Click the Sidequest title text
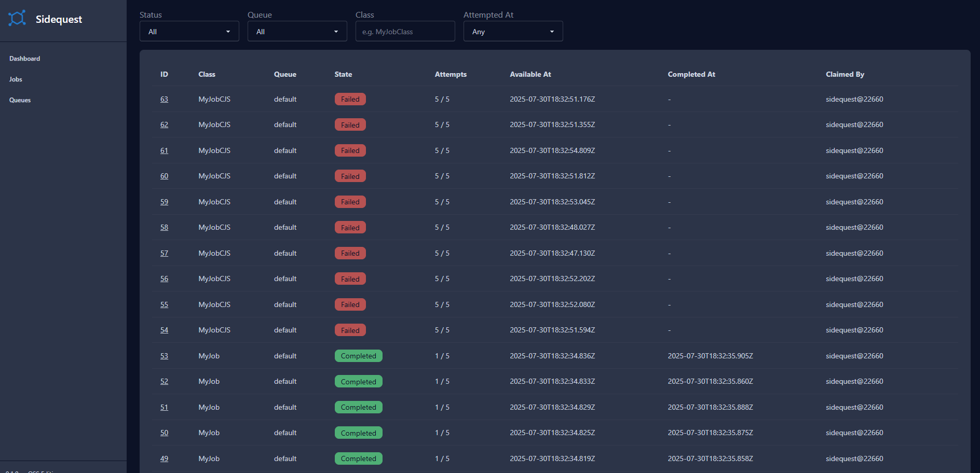 pos(59,19)
